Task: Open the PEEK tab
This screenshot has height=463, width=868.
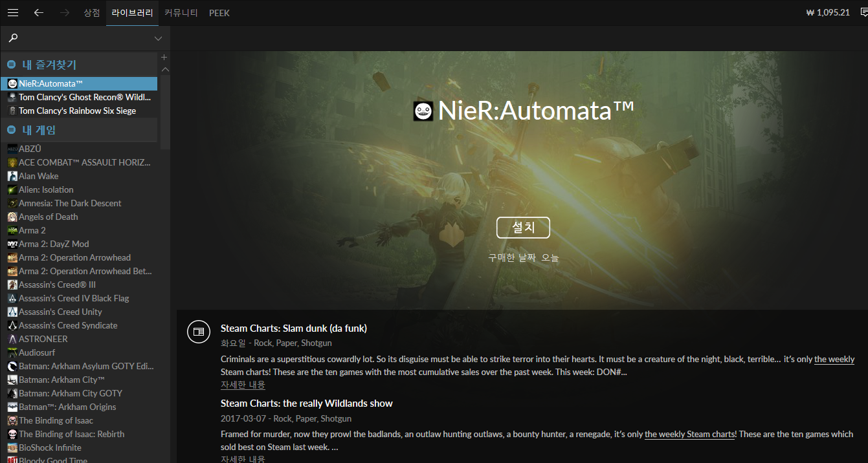Action: pos(219,13)
